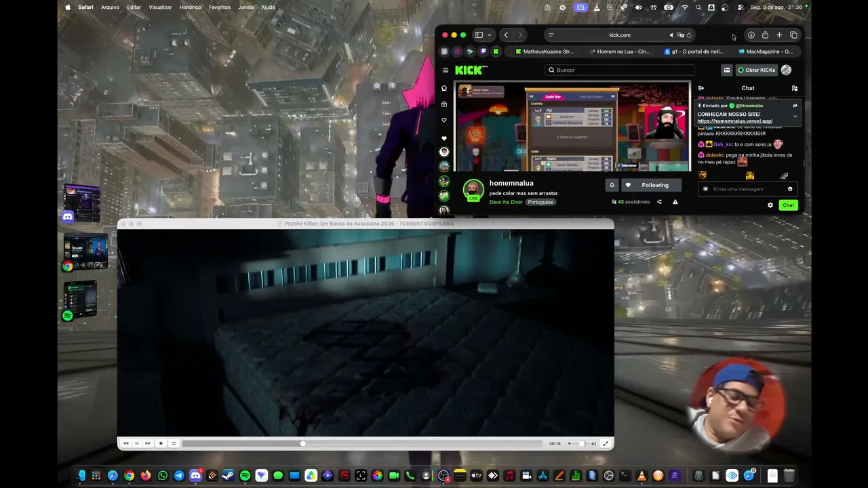The image size is (868, 488).
Task: Switch to Homem na Lua tab
Action: click(620, 52)
